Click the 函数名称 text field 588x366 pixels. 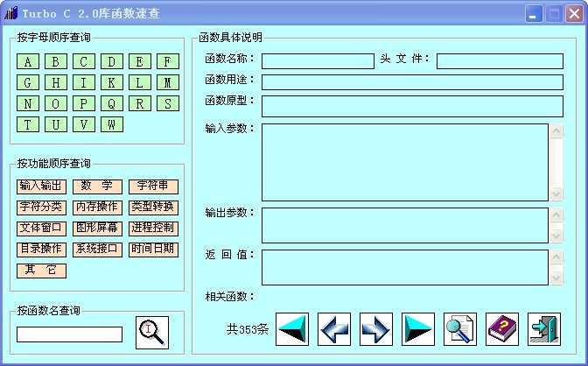click(x=318, y=61)
